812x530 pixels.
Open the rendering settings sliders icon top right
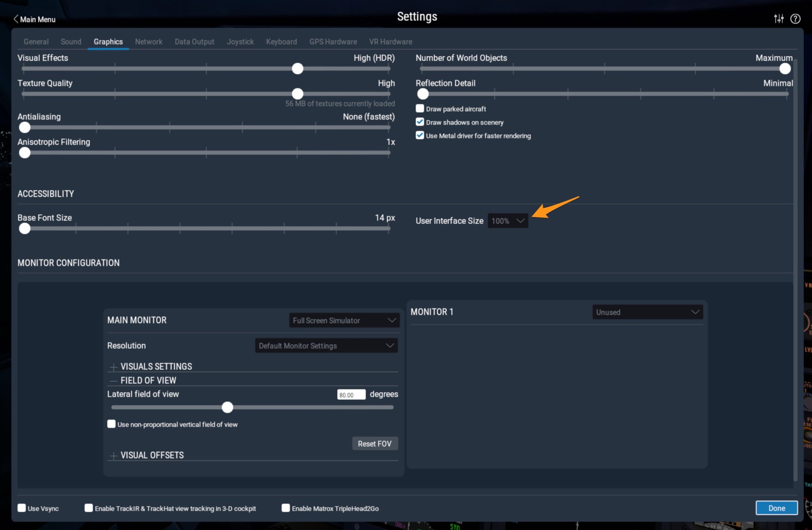[779, 18]
